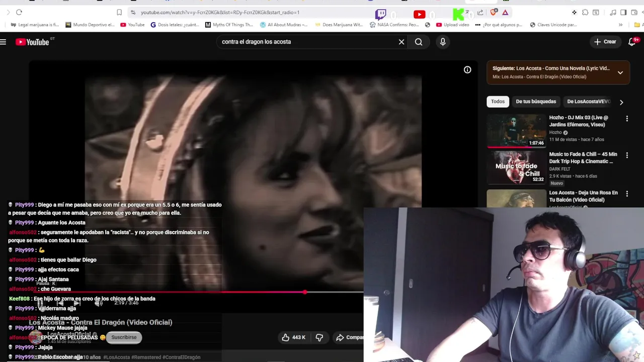Select De LosAcostaVEVO filter chip
This screenshot has width=644, height=362.
(589, 102)
